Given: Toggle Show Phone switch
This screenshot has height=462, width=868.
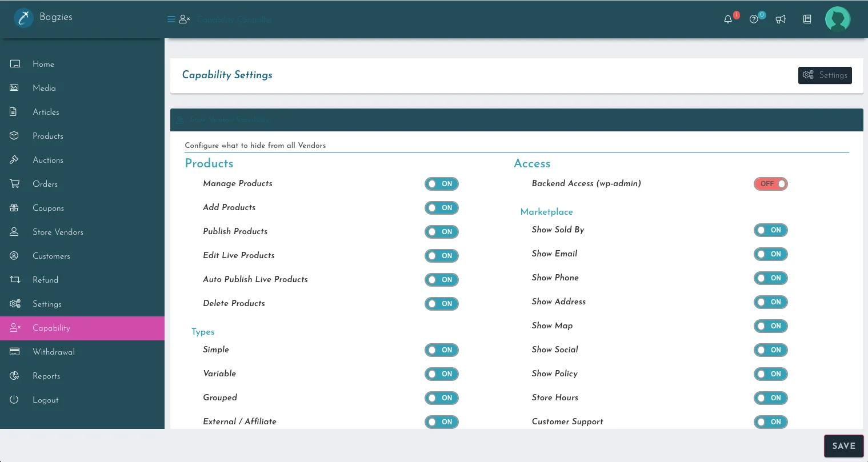Looking at the screenshot, I should (x=770, y=278).
